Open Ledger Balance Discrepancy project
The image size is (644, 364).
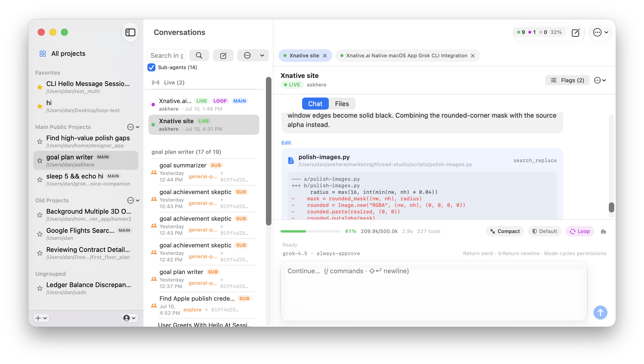point(86,288)
